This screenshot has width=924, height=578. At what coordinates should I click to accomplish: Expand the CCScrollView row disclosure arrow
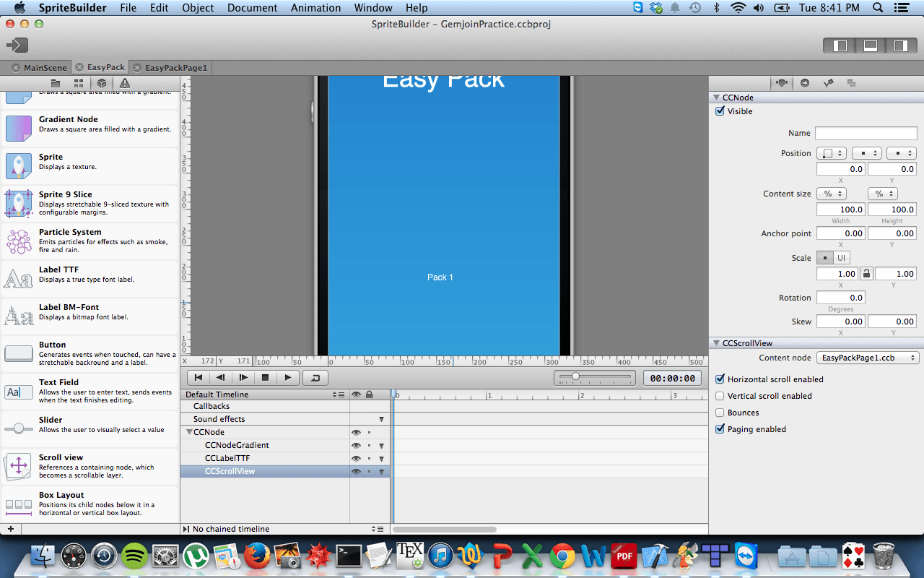[381, 472]
